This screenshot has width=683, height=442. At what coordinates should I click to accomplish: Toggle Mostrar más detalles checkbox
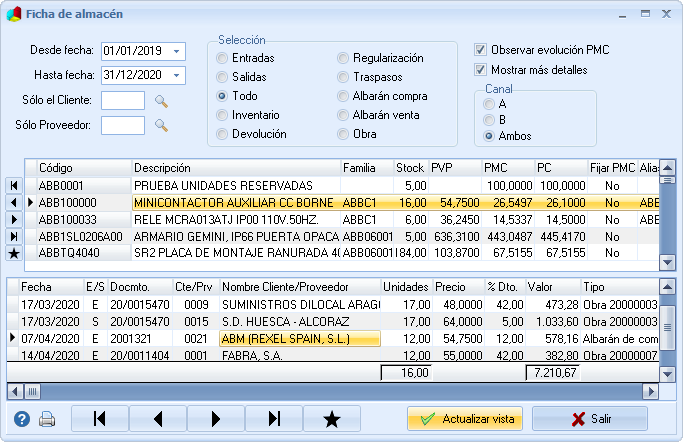coord(480,70)
